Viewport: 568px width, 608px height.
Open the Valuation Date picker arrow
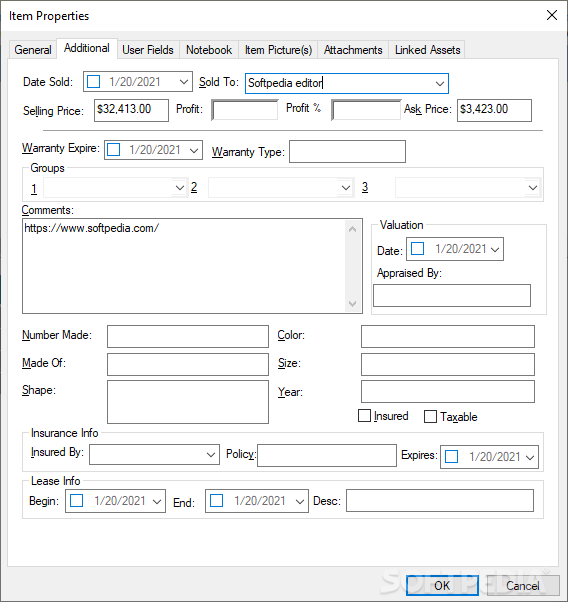(x=495, y=249)
